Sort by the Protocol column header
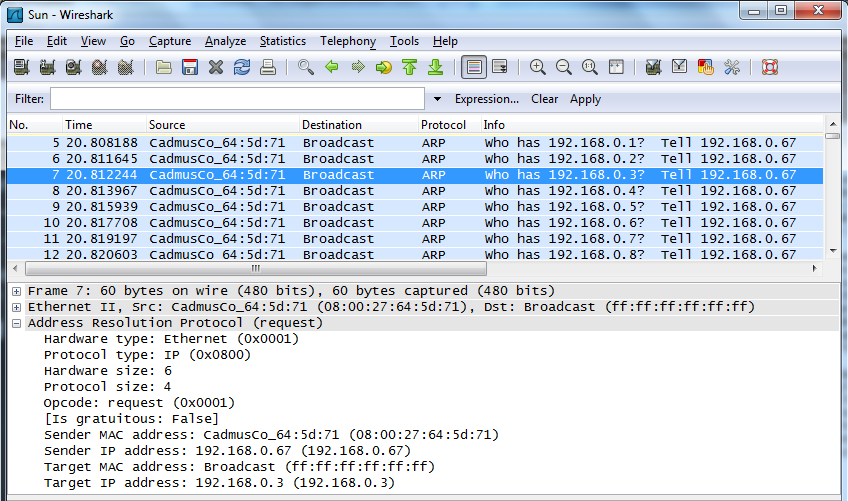This screenshot has height=501, width=848. coord(449,125)
